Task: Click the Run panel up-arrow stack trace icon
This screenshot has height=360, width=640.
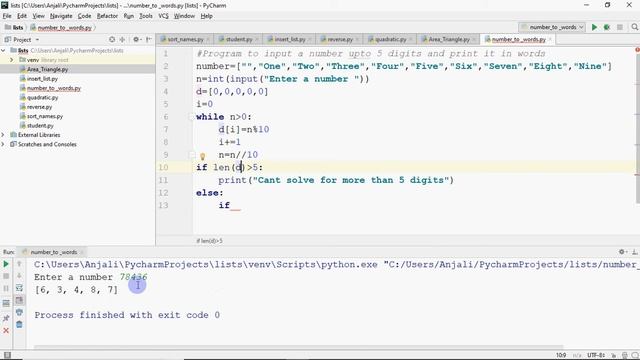Action: [19, 264]
